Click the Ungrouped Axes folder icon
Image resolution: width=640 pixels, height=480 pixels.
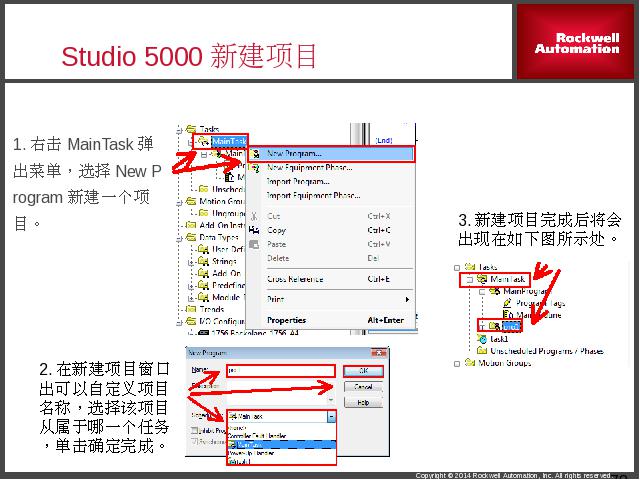203,213
